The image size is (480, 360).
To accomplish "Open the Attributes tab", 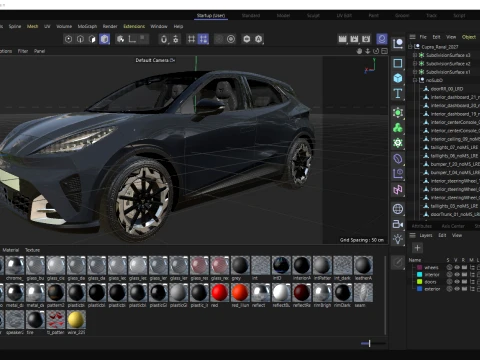I will click(422, 226).
